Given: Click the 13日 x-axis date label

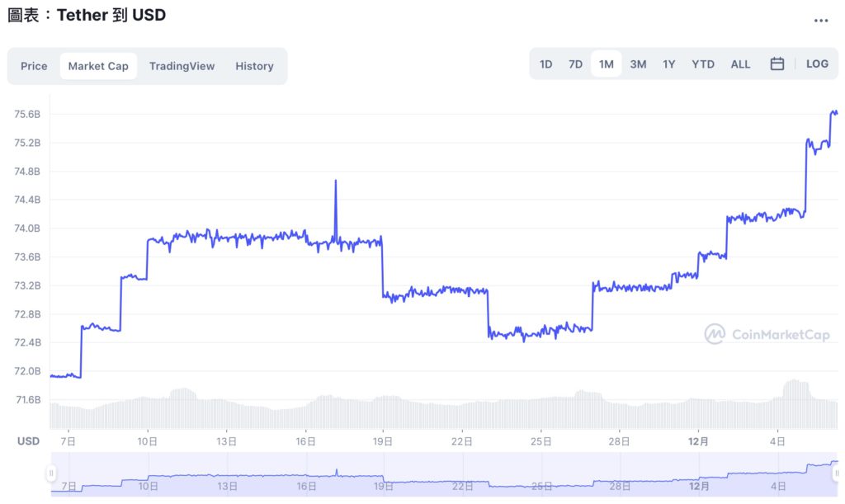Looking at the screenshot, I should coord(226,441).
